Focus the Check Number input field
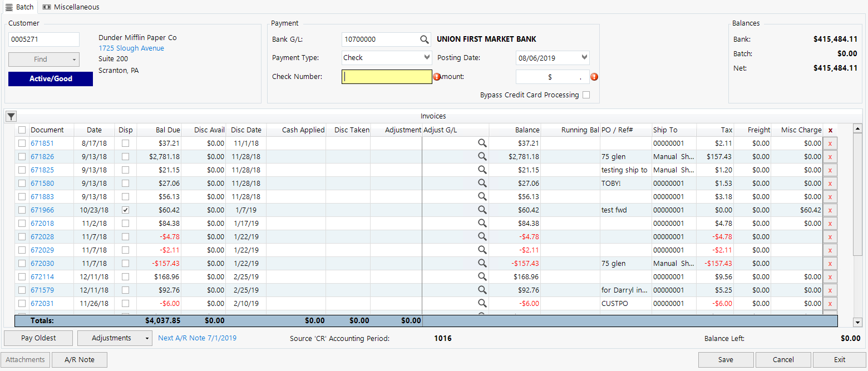This screenshot has width=868, height=371. [387, 77]
